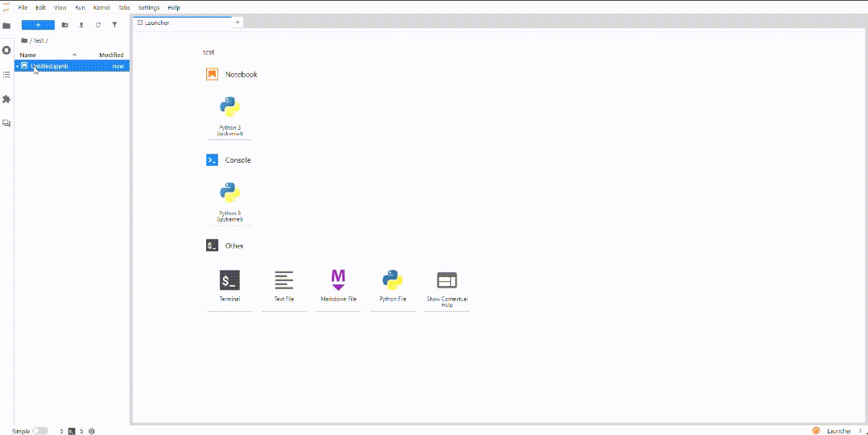Open the Kernel menu
Image resolution: width=868 pixels, height=435 pixels.
101,7
